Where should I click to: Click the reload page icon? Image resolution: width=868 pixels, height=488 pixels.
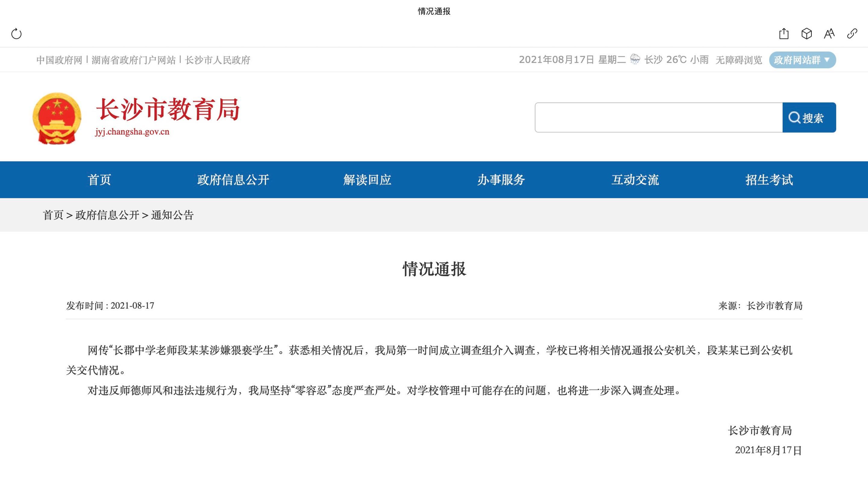(x=16, y=34)
